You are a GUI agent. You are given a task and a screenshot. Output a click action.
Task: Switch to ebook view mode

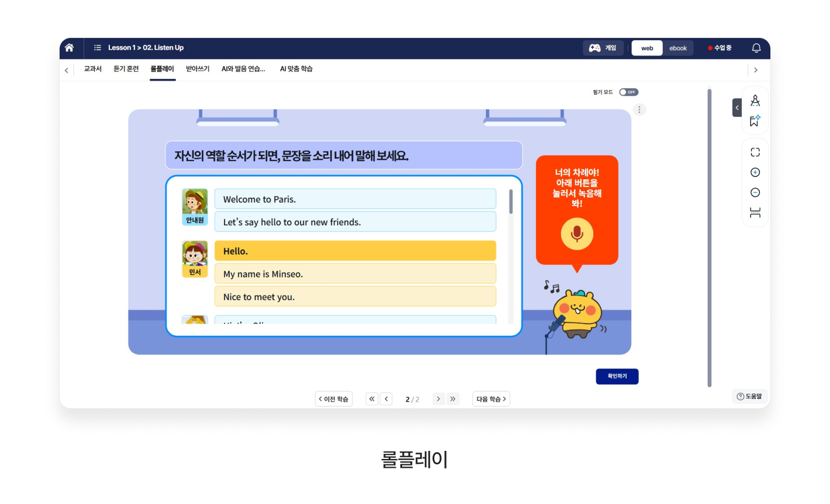(678, 48)
